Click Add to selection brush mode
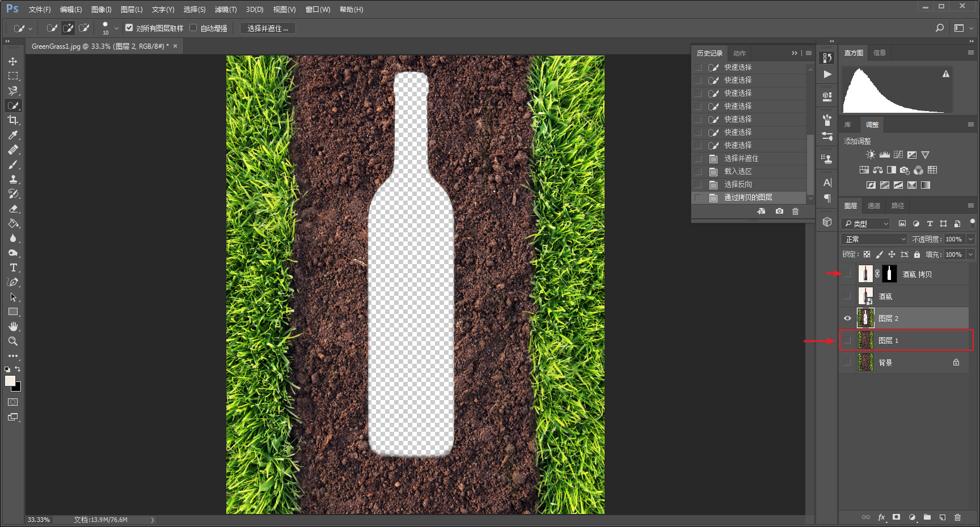 pos(68,28)
